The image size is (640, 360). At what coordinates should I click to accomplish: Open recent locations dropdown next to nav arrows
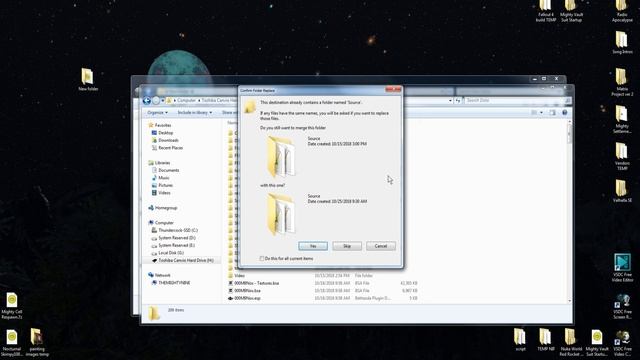click(x=162, y=100)
